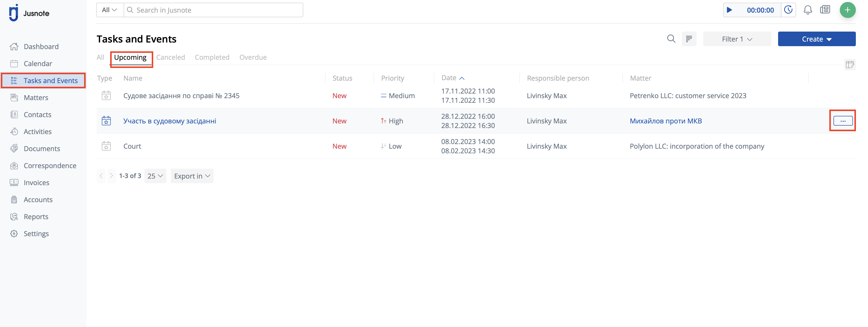The width and height of the screenshot is (868, 327).
Task: Open the Court event row
Action: tap(132, 146)
